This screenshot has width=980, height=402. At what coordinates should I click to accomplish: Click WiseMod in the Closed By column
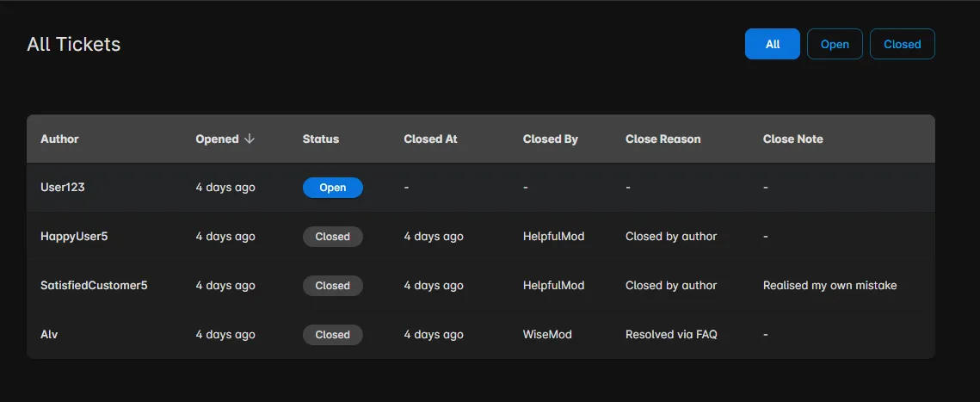tap(547, 335)
